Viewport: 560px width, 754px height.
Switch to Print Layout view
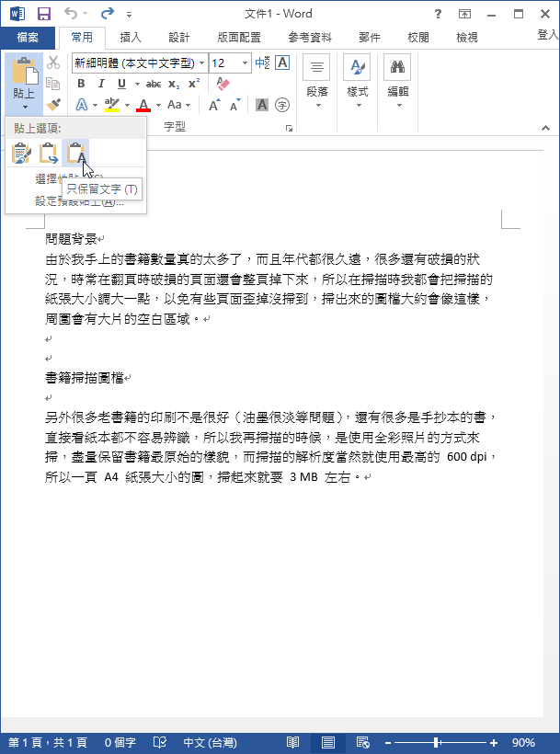click(328, 743)
